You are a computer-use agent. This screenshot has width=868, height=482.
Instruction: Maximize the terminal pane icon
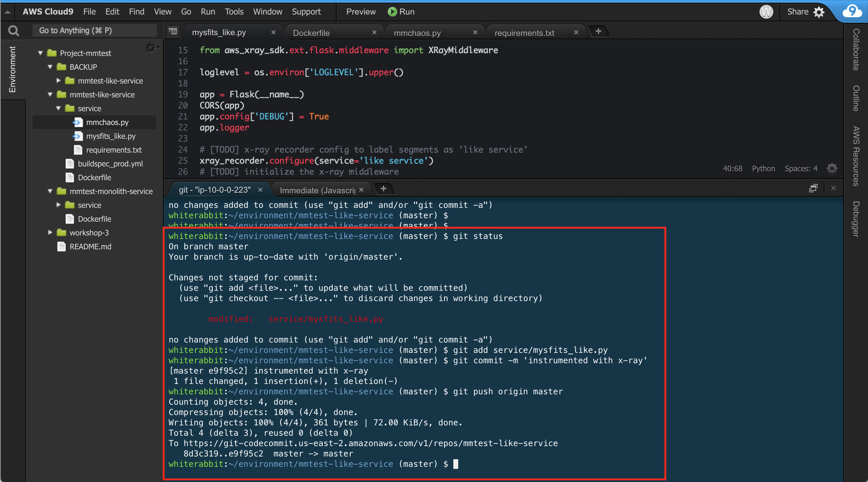[x=813, y=188]
